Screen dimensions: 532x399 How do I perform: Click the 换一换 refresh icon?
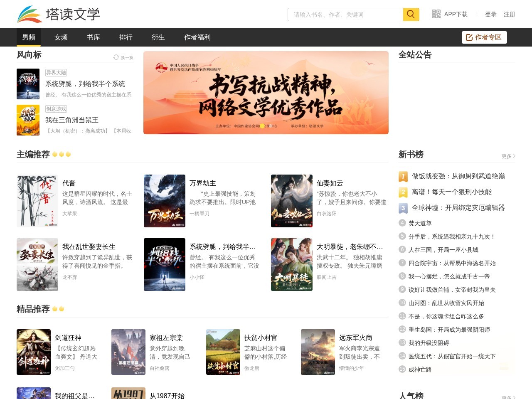click(x=116, y=57)
